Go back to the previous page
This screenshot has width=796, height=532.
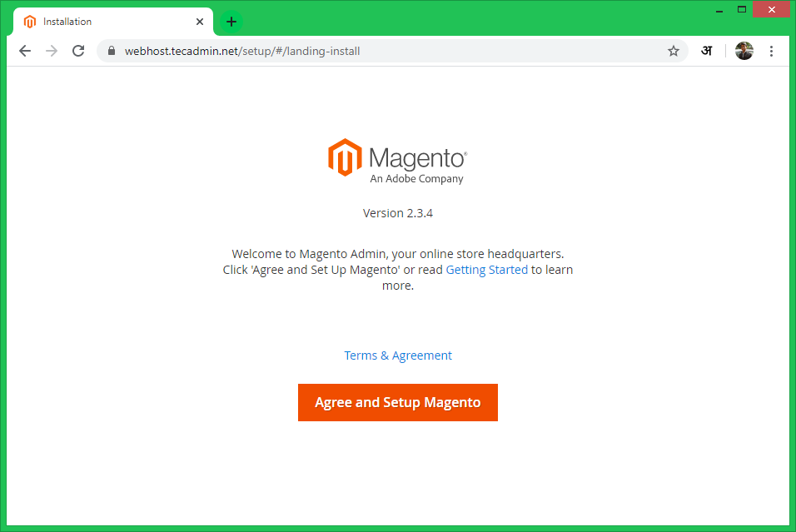[25, 51]
